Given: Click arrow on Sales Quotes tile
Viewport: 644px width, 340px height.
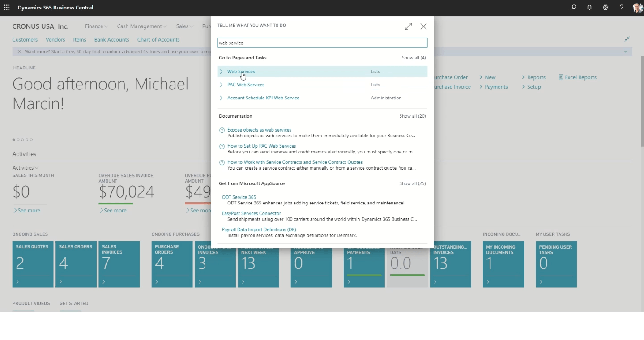Looking at the screenshot, I should (x=17, y=282).
